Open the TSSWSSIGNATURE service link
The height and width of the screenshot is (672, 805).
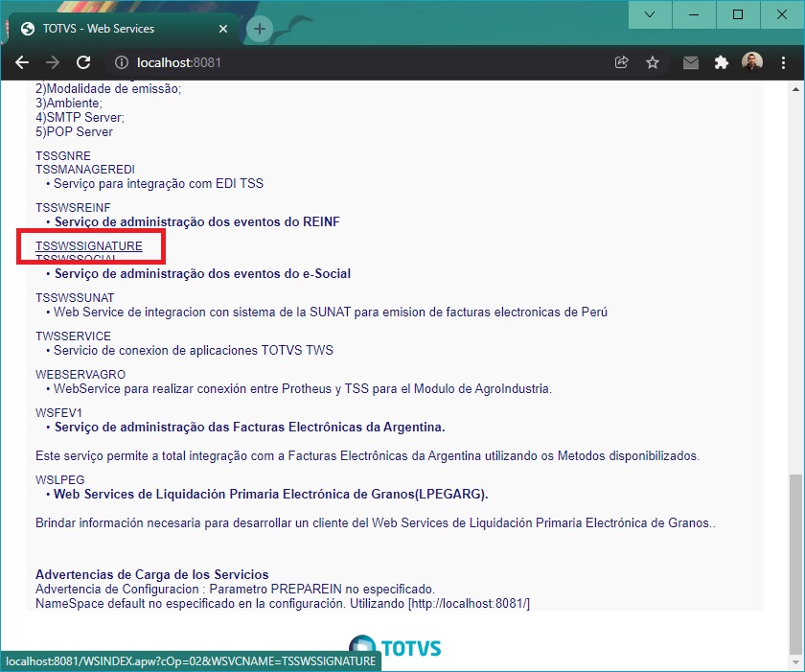point(89,246)
